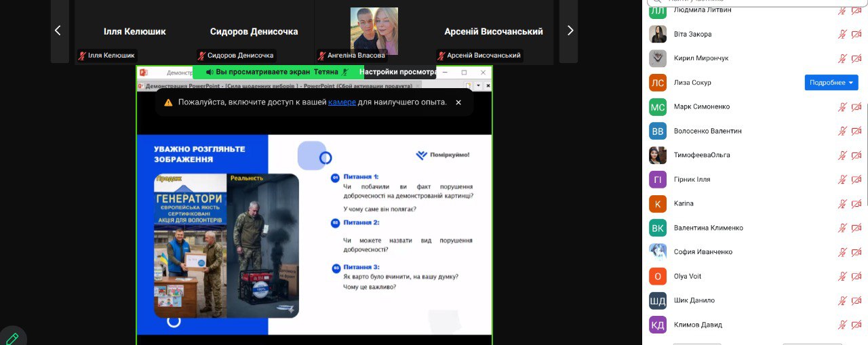
Task: Click the participant search field
Action: (753, 2)
